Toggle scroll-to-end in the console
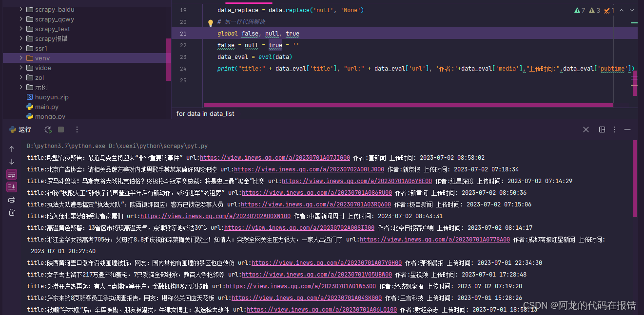 [11, 186]
